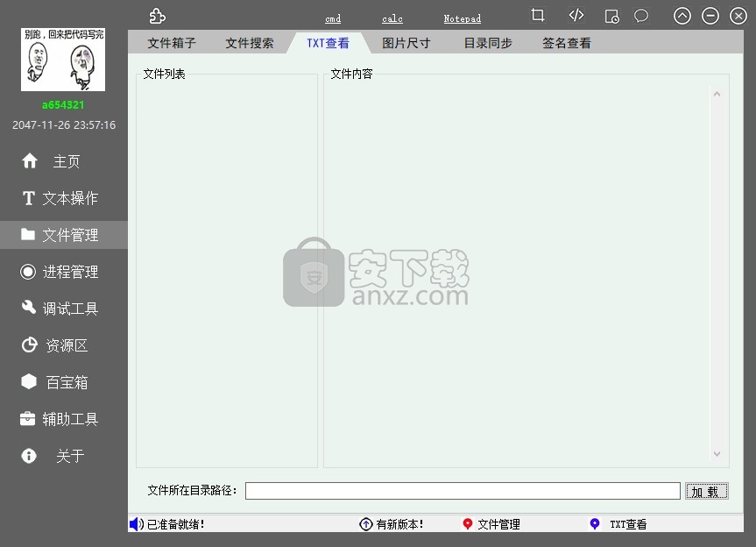Open the 图片尺寸 tab
Image resolution: width=756 pixels, height=547 pixels.
(x=406, y=43)
